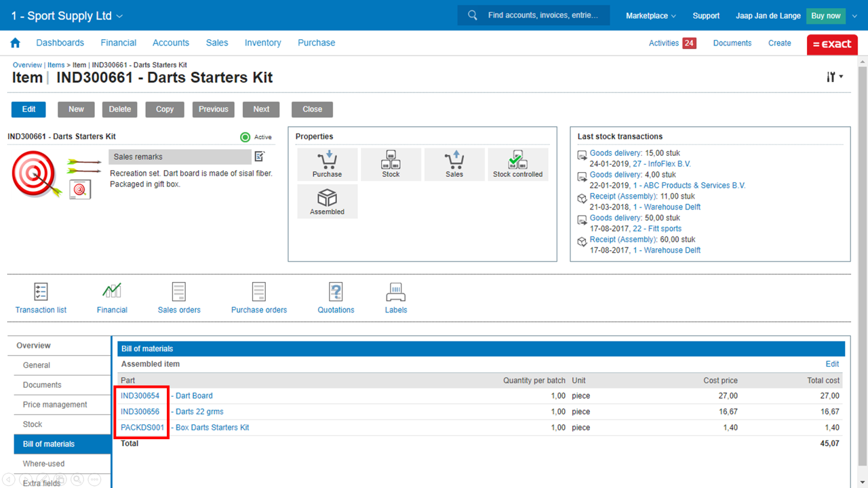
Task: Click the search accounts and invoices field
Action: point(542,15)
